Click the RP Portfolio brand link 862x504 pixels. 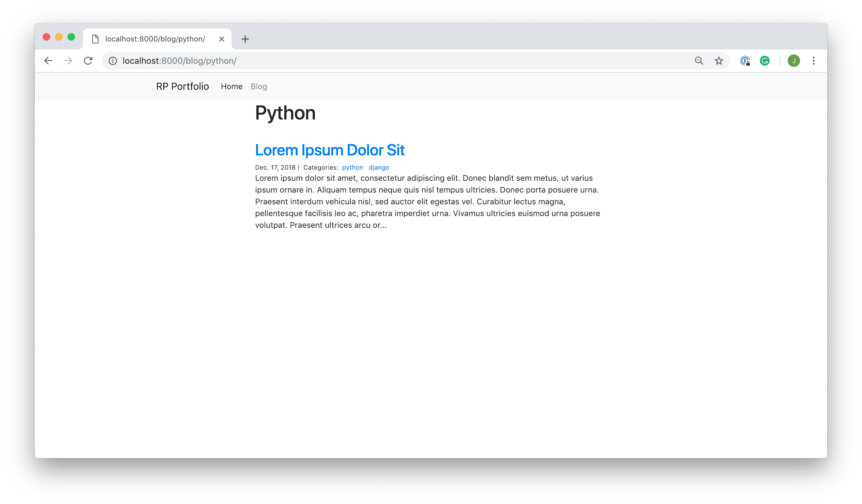(182, 86)
